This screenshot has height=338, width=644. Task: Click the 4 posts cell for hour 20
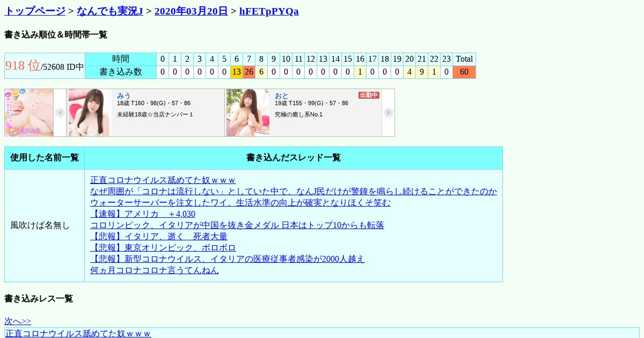[x=409, y=72]
